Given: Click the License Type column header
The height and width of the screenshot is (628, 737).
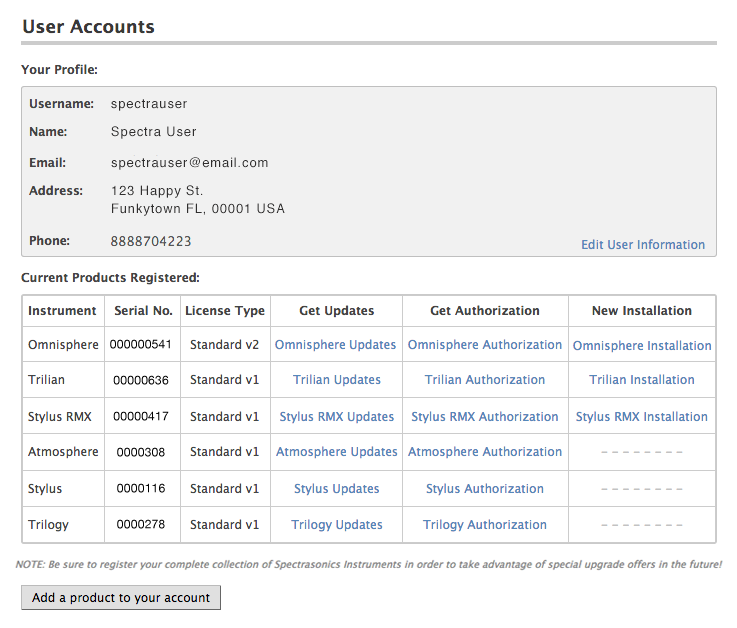Looking at the screenshot, I should 225,311.
